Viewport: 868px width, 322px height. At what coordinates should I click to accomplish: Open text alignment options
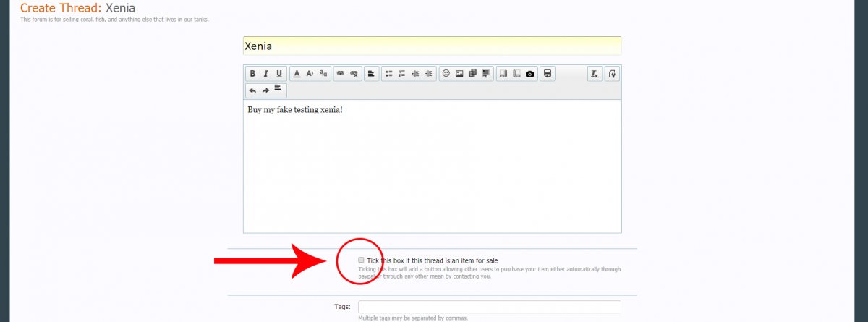[x=371, y=74]
